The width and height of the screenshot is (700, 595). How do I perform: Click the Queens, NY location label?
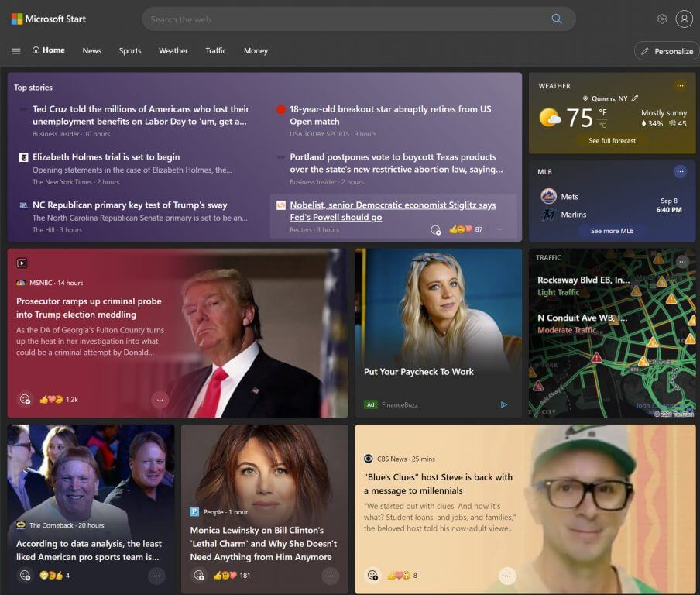(x=609, y=98)
